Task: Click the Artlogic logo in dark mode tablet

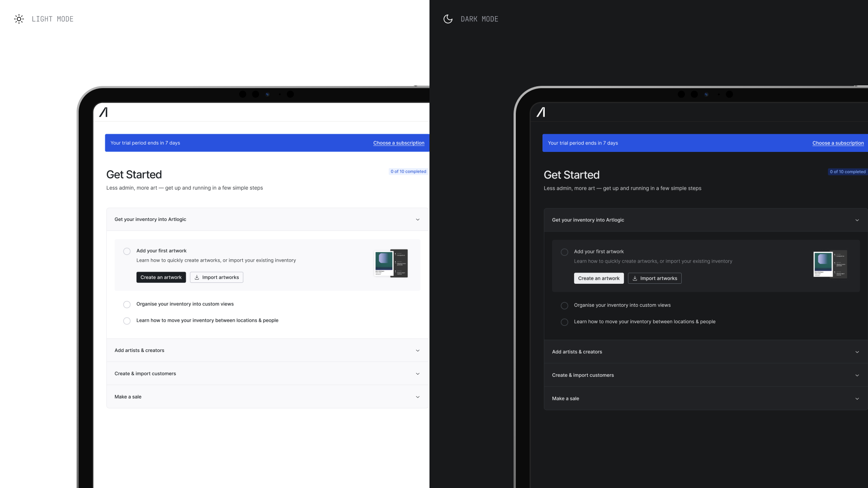Action: 541,112
